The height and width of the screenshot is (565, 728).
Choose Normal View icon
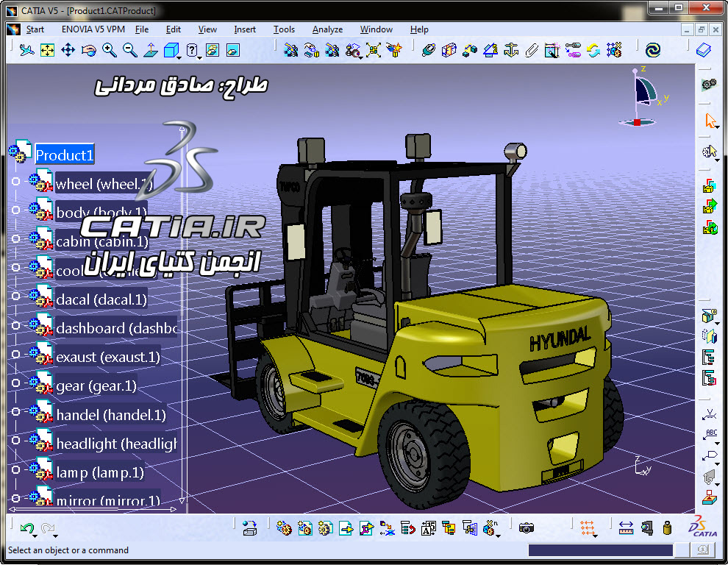click(x=150, y=50)
